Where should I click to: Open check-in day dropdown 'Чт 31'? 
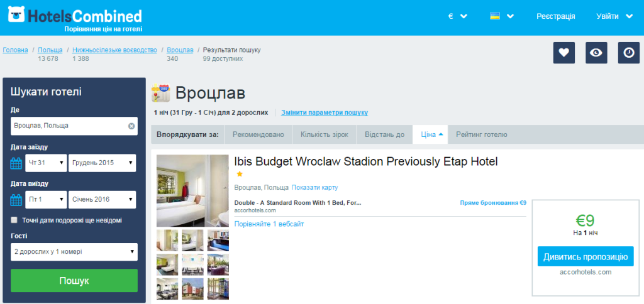[46, 163]
